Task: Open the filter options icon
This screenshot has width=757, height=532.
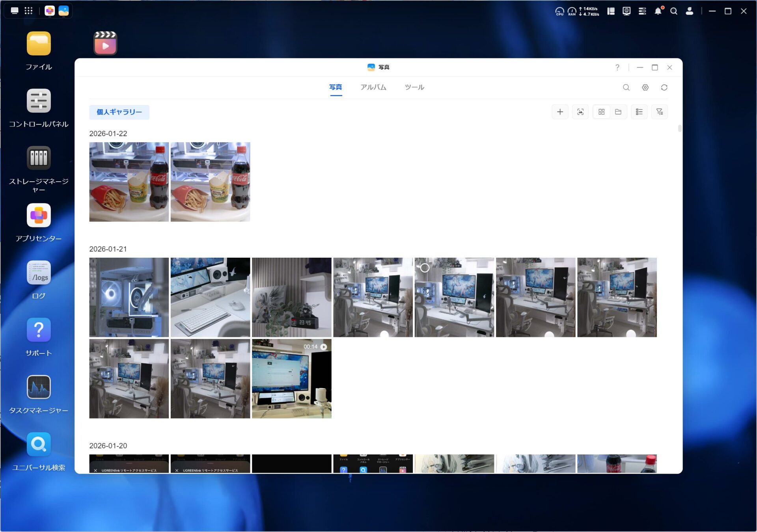Action: click(660, 112)
